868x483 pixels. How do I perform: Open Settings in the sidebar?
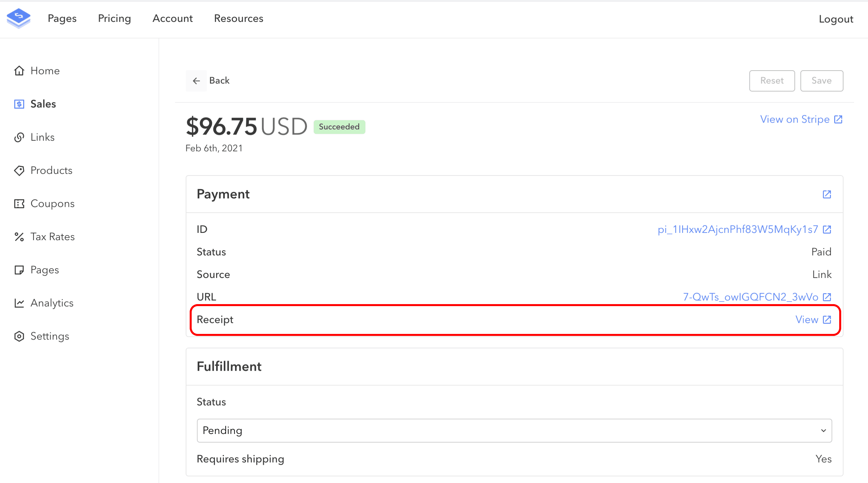click(x=50, y=336)
